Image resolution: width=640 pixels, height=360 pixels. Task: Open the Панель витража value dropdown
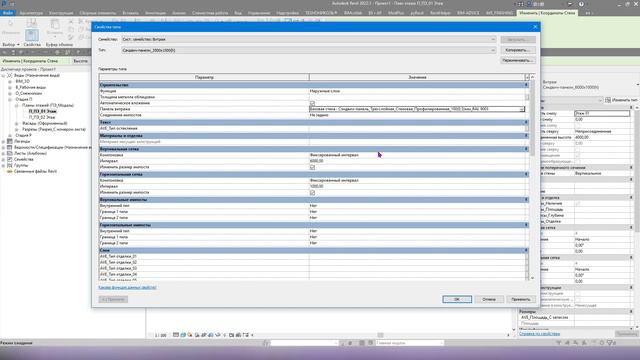(522, 109)
